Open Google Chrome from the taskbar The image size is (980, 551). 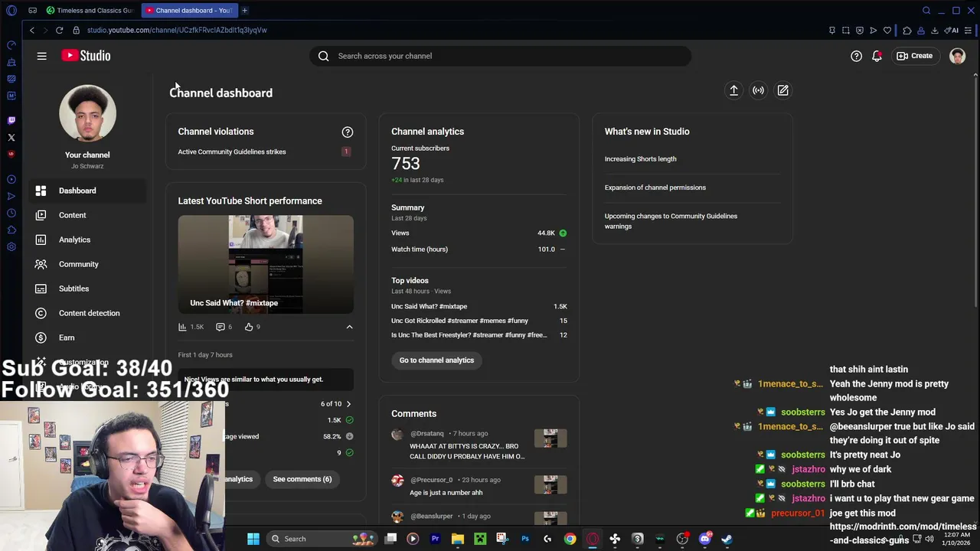(570, 539)
